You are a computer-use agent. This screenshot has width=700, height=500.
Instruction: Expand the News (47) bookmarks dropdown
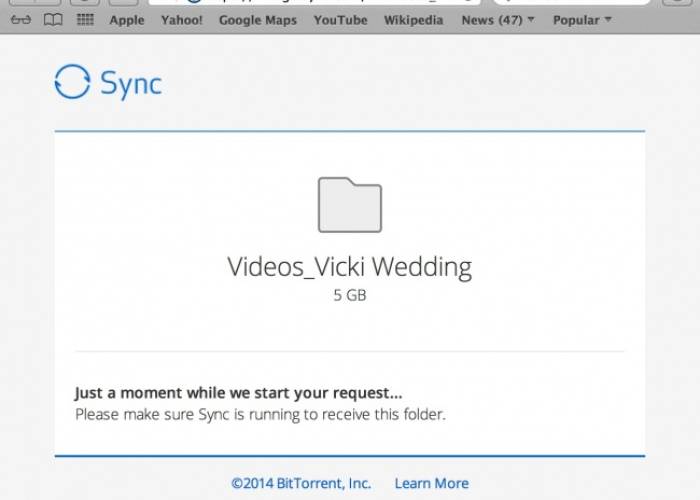coord(498,20)
